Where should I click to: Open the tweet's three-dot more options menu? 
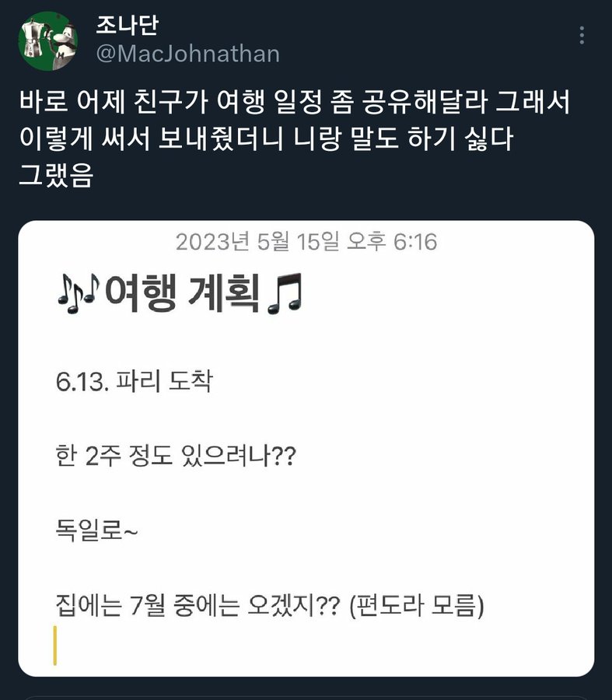click(582, 36)
